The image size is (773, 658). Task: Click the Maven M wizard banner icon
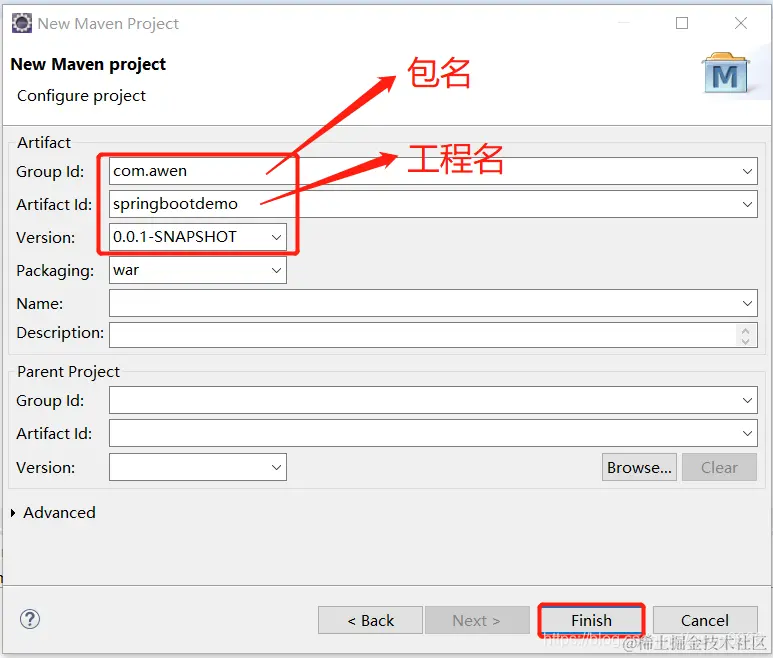click(725, 73)
